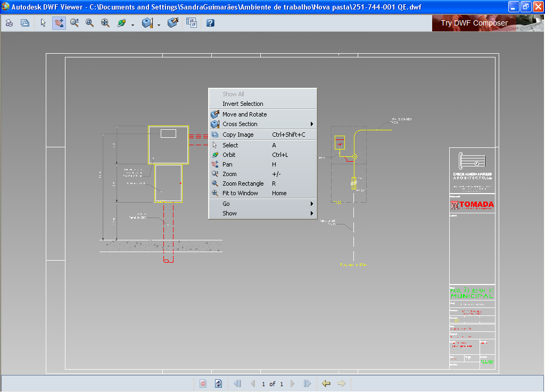Screen dimensions: 545x392
Task: Select Invert Selection in the context menu
Action: tap(243, 104)
